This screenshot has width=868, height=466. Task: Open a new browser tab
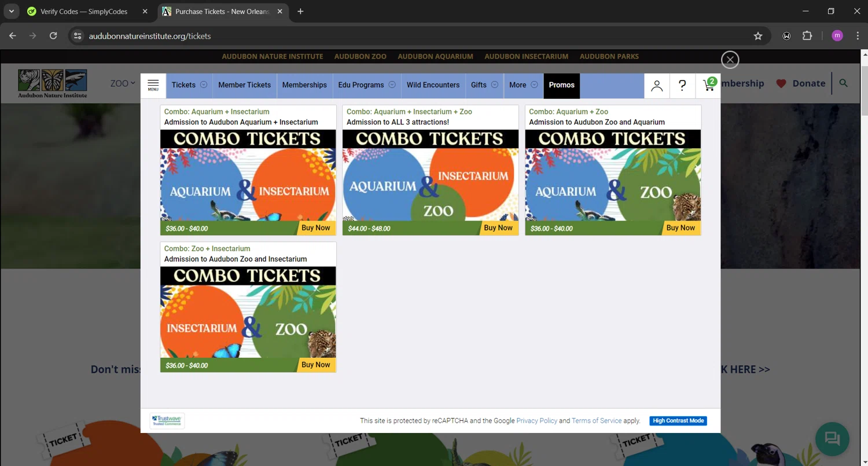pyautogui.click(x=300, y=12)
